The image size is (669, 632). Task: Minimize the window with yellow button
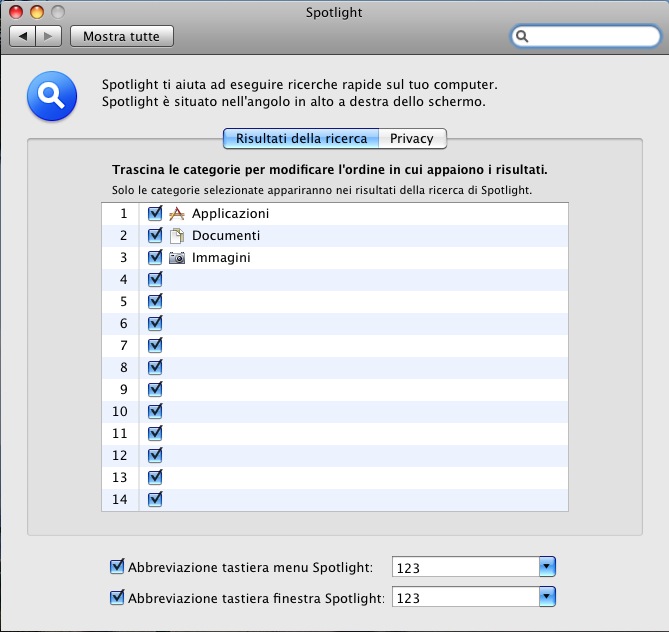point(37,12)
